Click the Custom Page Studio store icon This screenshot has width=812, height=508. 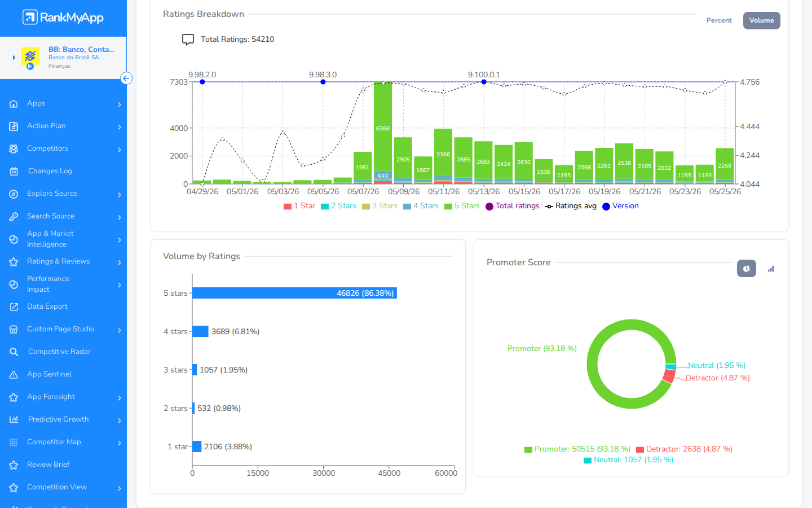click(14, 330)
